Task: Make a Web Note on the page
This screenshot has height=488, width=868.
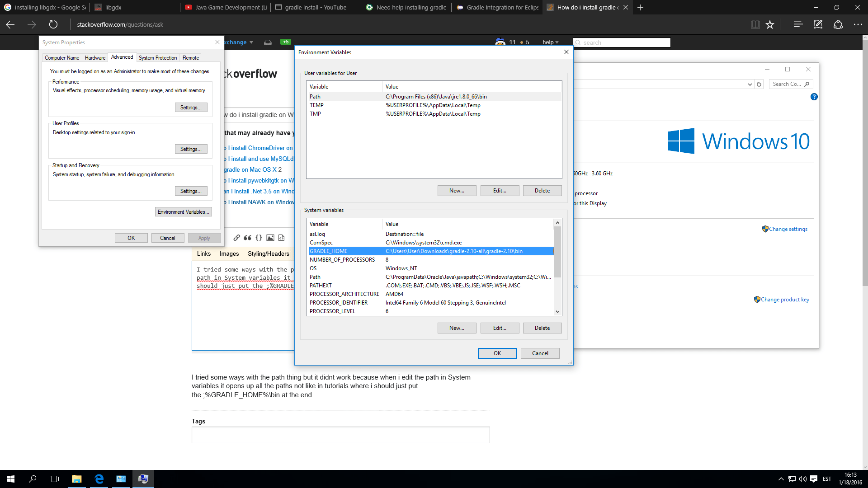Action: pos(817,24)
